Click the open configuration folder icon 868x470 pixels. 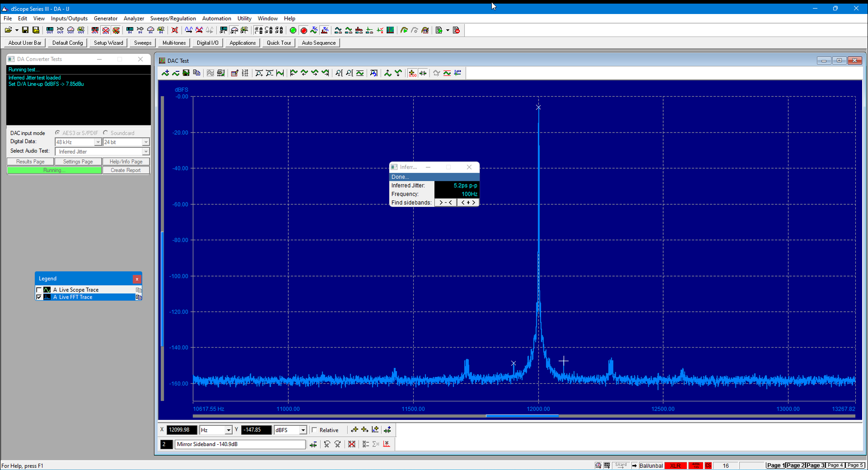point(8,30)
